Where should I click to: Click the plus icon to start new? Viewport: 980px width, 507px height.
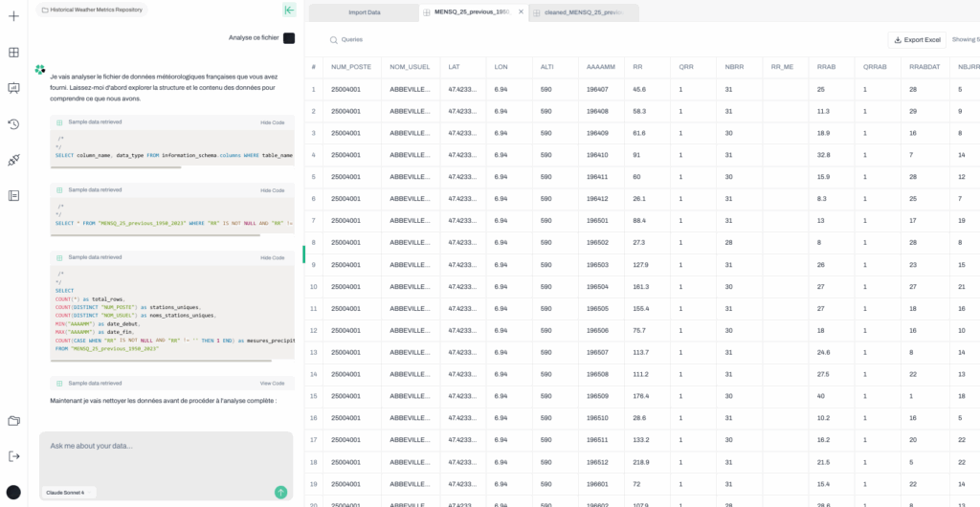13,16
